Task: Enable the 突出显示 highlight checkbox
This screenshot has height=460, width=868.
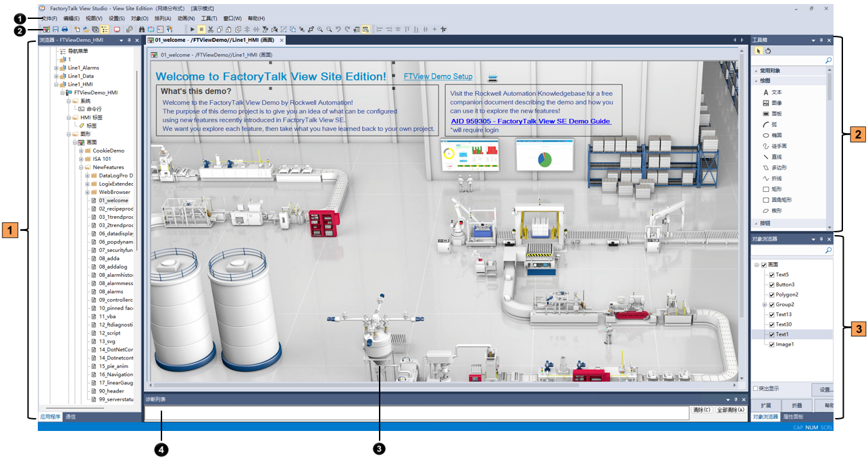Action: 755,388
